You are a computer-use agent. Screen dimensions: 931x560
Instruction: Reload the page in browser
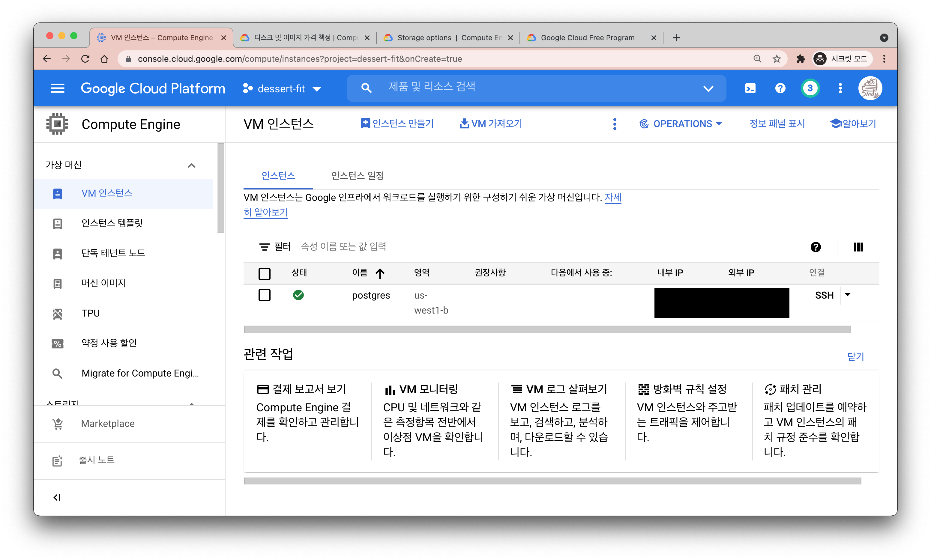coord(85,58)
